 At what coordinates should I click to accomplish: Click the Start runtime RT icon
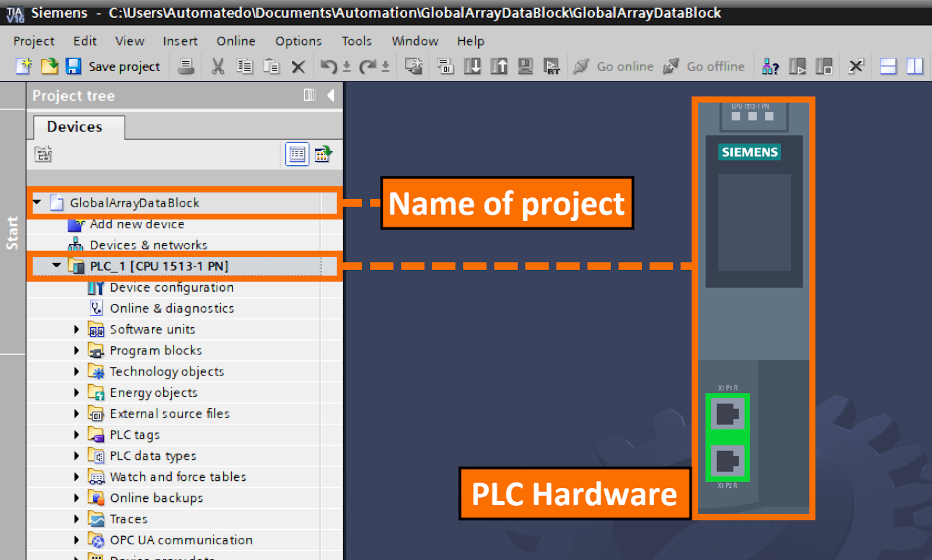pos(552,66)
